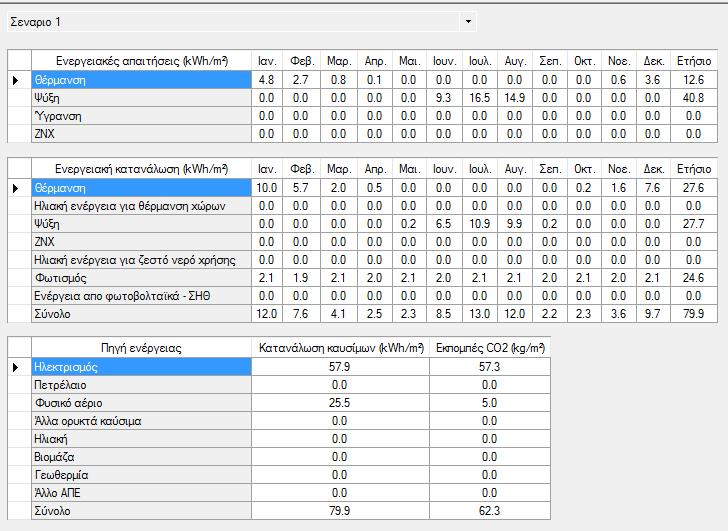This screenshot has height=531, width=728.
Task: Click the 14.9 cooling demand cell for Αυγ.
Action: click(515, 98)
